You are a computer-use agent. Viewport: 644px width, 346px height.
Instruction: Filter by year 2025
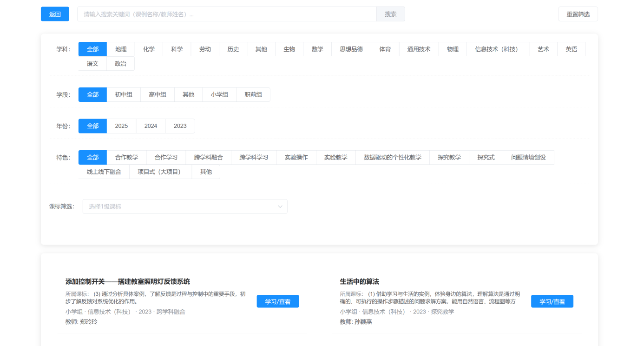pyautogui.click(x=121, y=126)
